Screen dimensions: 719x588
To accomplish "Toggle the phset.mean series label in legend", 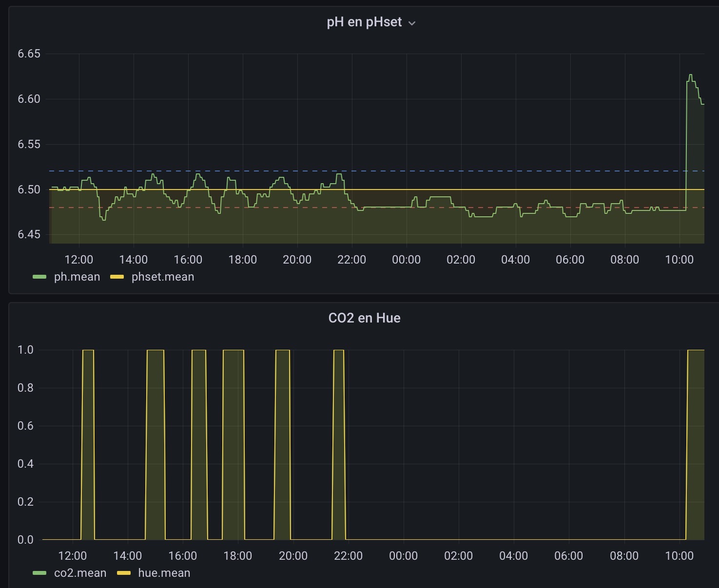I will [162, 277].
